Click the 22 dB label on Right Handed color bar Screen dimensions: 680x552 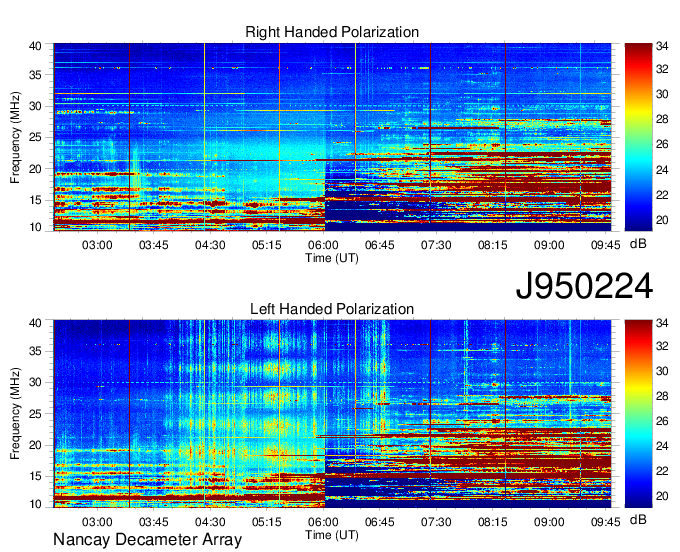(x=662, y=195)
